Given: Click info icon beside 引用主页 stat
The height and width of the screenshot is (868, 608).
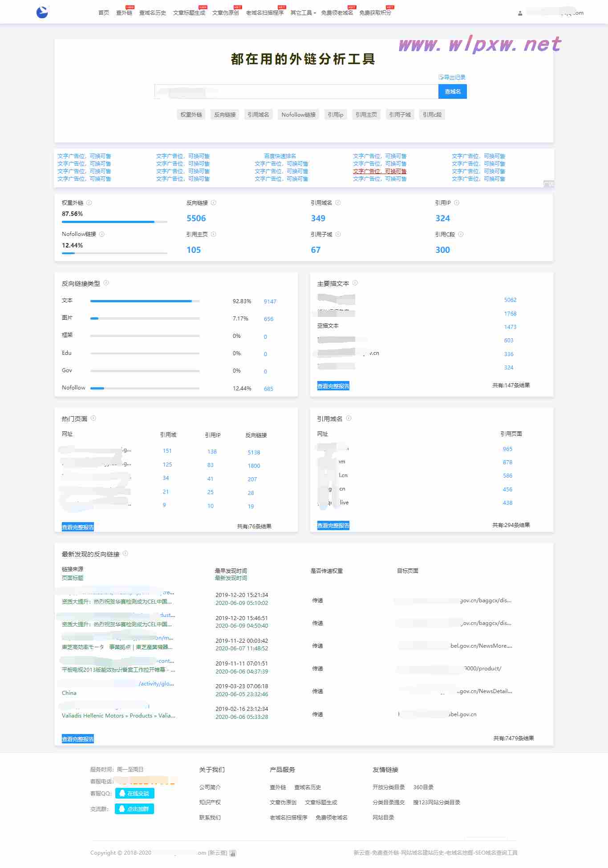Looking at the screenshot, I should tap(214, 234).
